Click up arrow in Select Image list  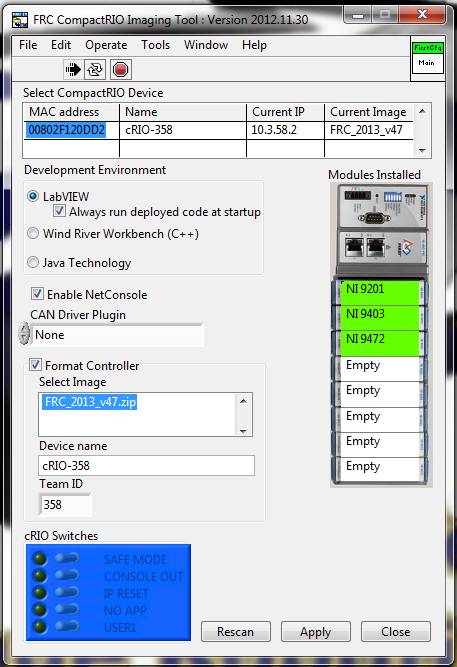point(243,401)
